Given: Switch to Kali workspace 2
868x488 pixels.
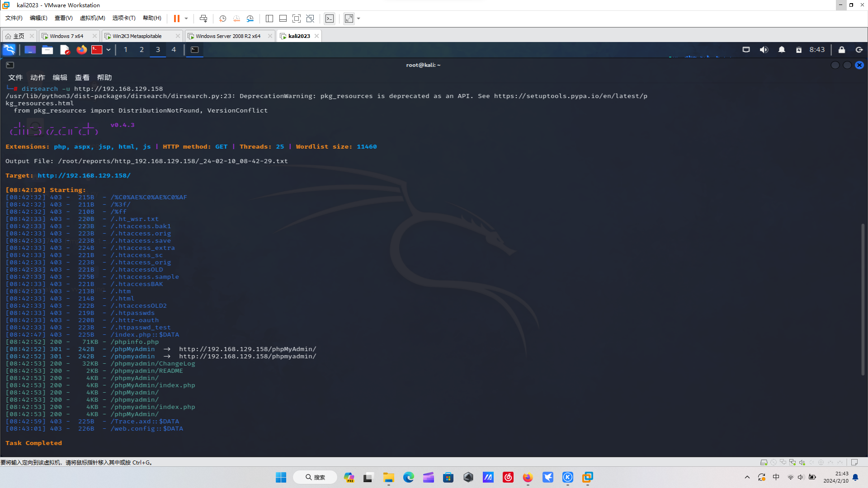Looking at the screenshot, I should point(142,50).
